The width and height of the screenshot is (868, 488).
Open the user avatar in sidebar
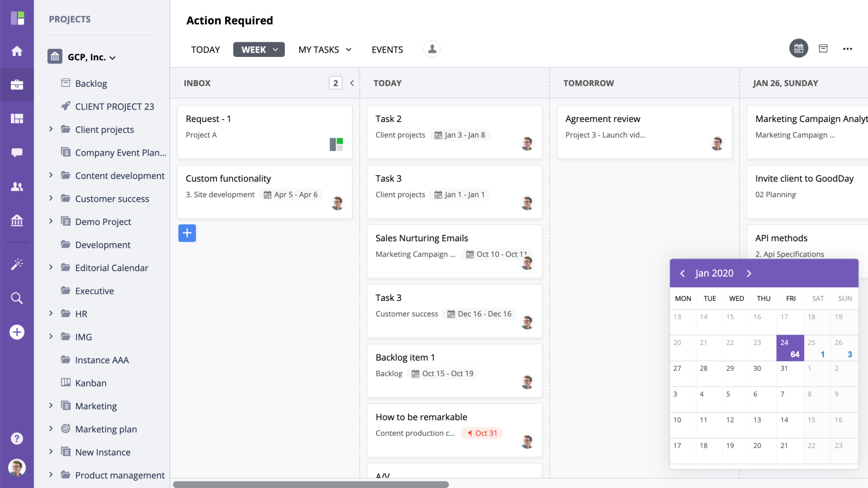click(17, 467)
